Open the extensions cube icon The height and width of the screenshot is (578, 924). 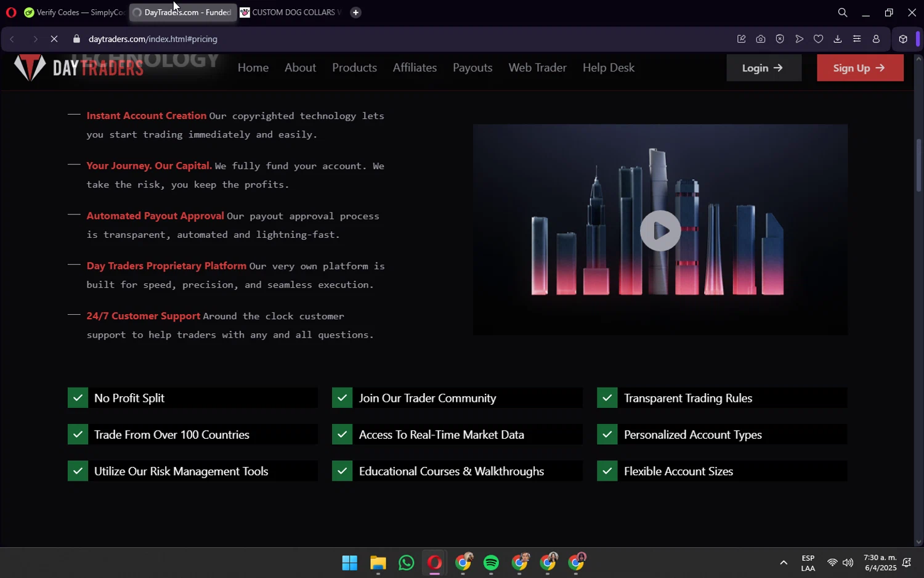pyautogui.click(x=902, y=39)
